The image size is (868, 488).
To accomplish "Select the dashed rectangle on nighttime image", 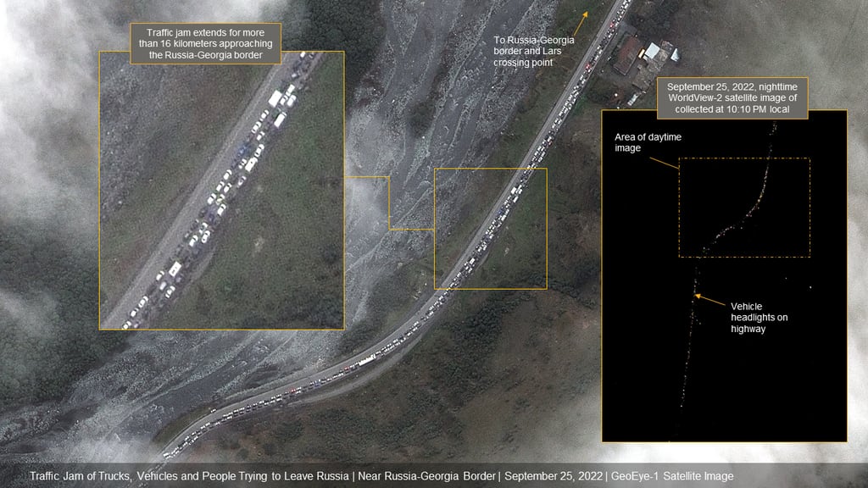I will point(746,206).
